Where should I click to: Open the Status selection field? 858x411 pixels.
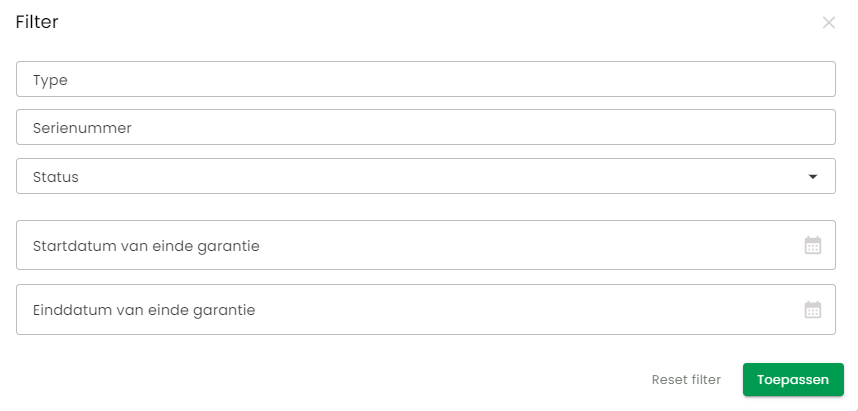(426, 176)
